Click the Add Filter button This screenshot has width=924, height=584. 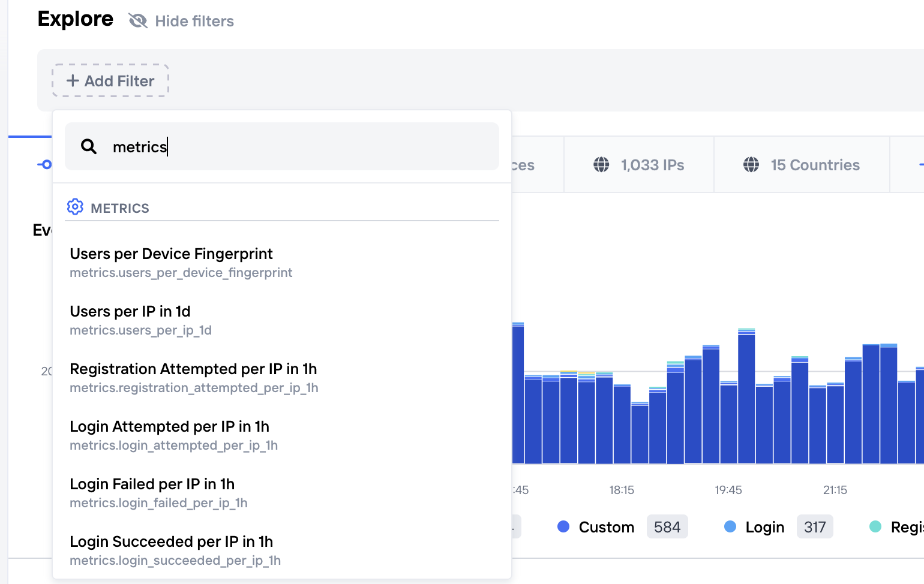click(110, 80)
